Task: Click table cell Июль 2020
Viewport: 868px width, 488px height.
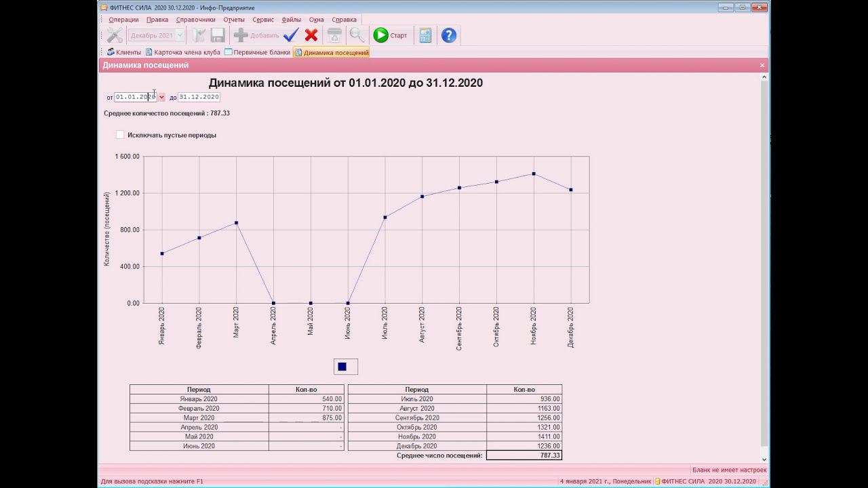Action: click(417, 399)
